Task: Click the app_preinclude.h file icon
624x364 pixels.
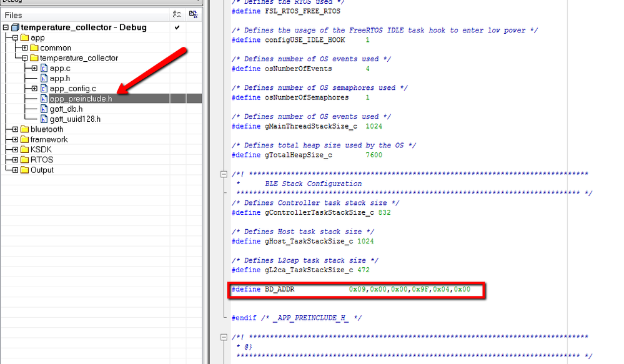Action: coord(44,99)
